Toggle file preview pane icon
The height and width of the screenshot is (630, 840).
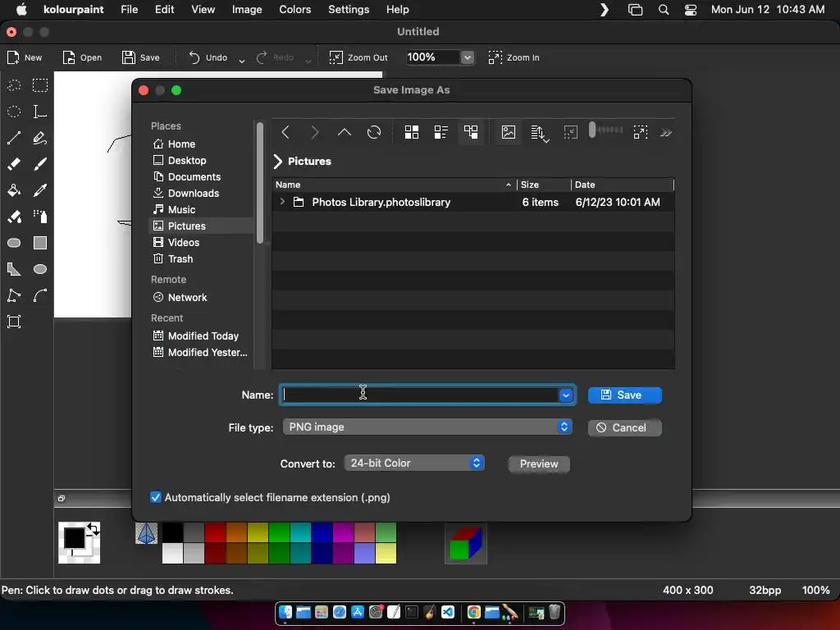click(509, 132)
